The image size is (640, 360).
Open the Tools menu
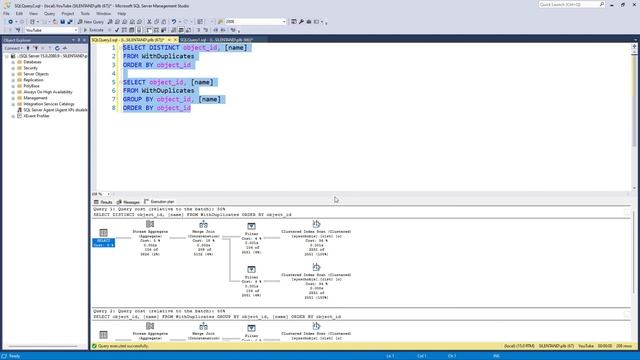click(85, 13)
